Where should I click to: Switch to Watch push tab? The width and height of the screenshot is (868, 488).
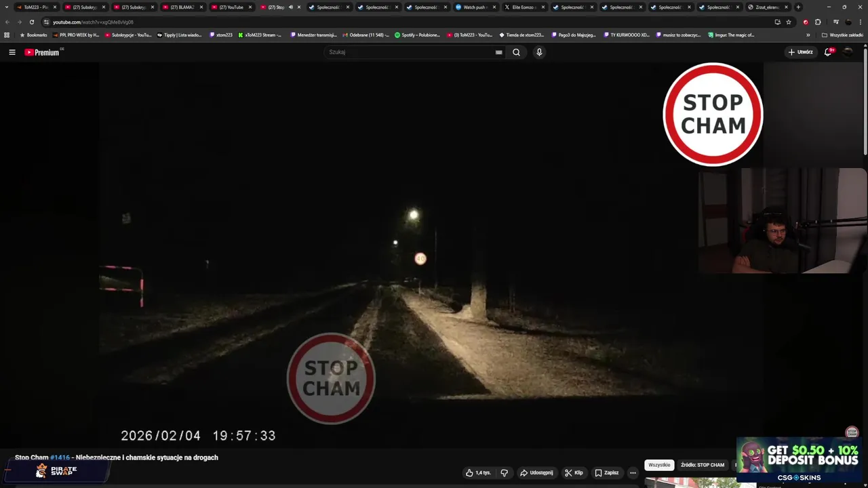coord(475,7)
